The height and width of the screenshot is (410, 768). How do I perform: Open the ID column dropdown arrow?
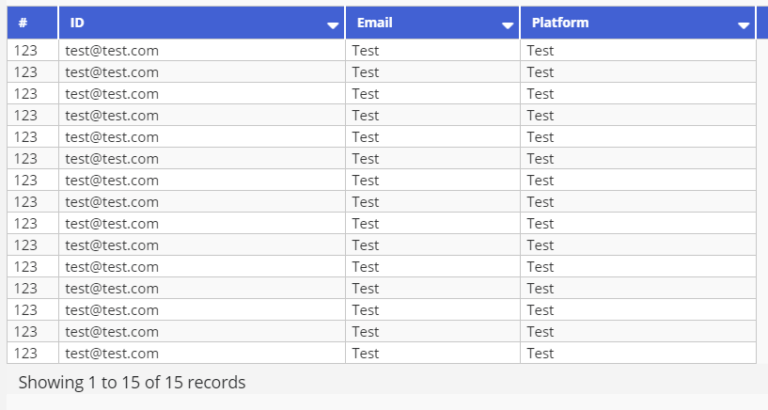pos(333,25)
